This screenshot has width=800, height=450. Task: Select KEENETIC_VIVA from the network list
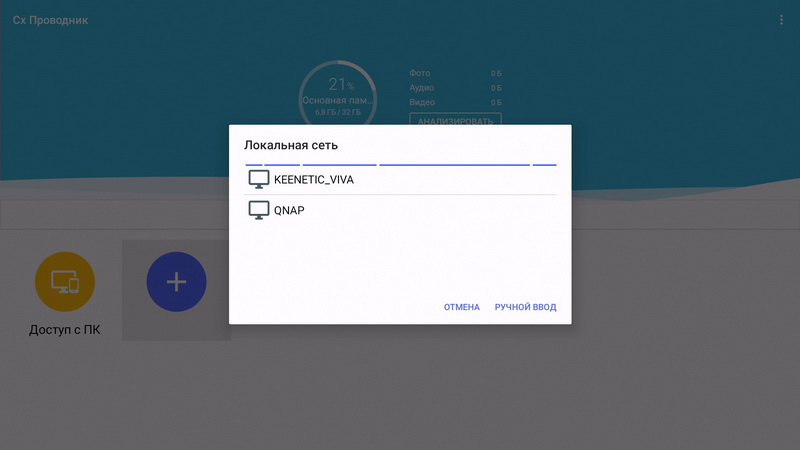314,180
